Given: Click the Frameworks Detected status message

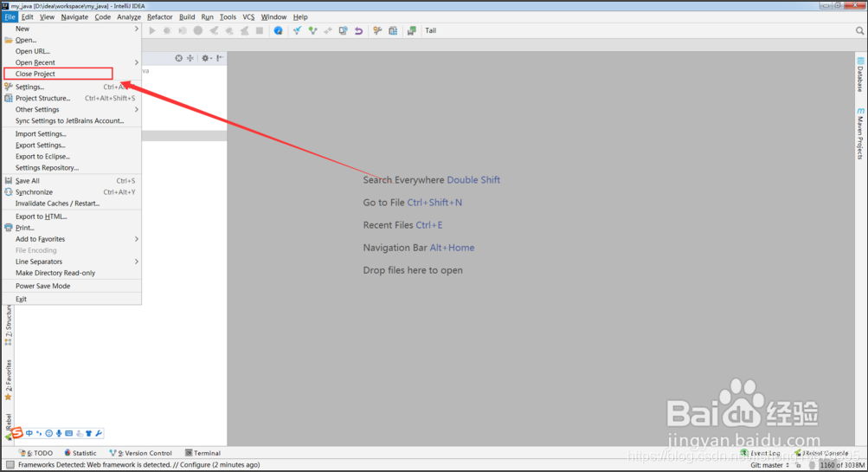Looking at the screenshot, I should click(x=139, y=465).
